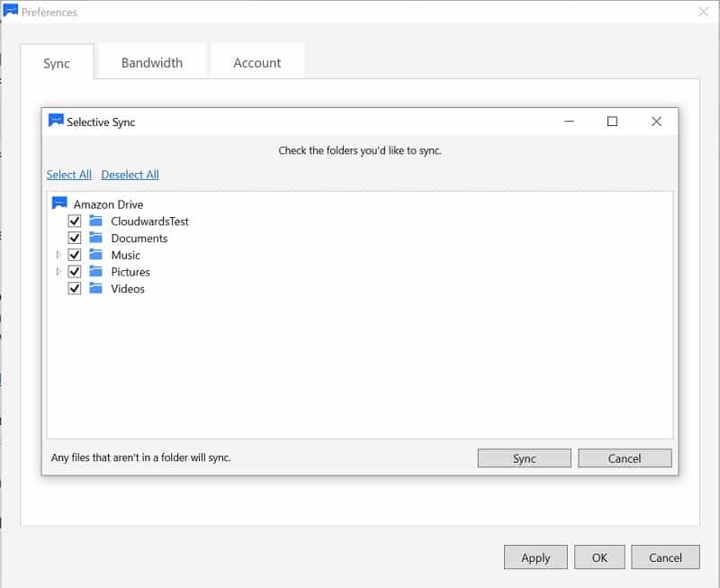Viewport: 720px width, 588px height.
Task: Click the Music folder icon
Action: coord(95,255)
